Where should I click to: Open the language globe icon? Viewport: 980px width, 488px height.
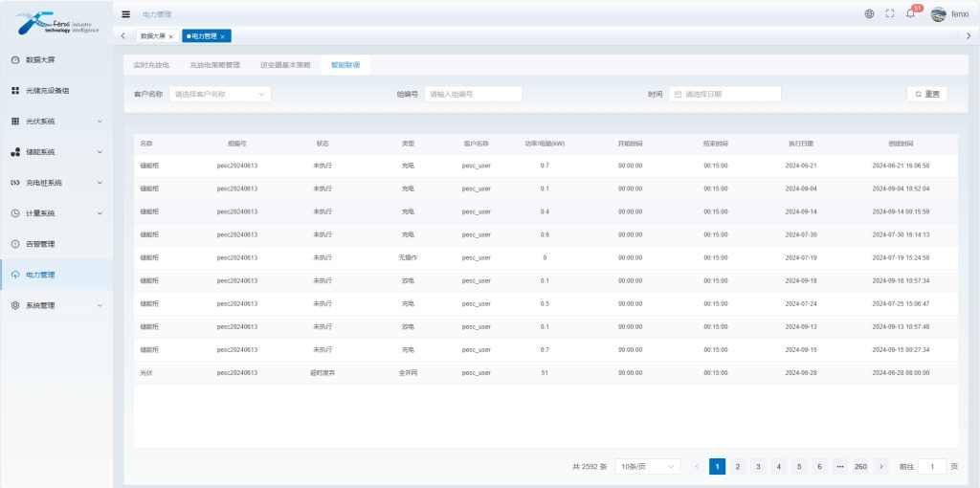pos(869,14)
